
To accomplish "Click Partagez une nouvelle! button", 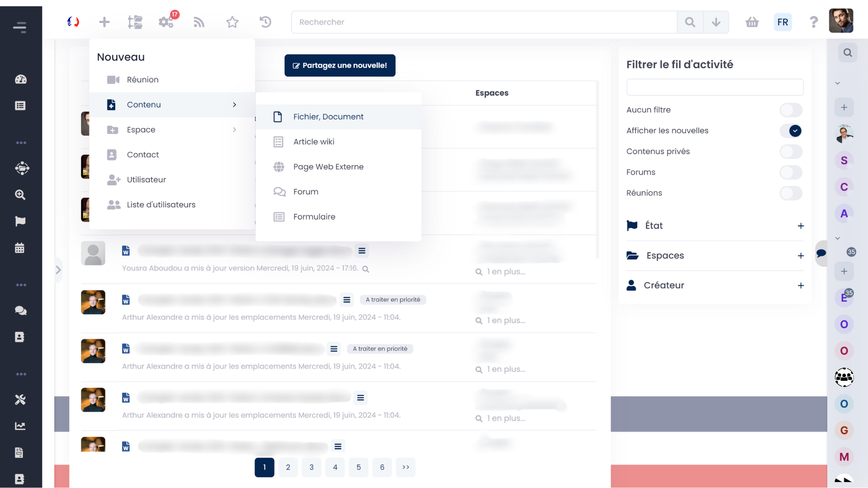I will (340, 66).
